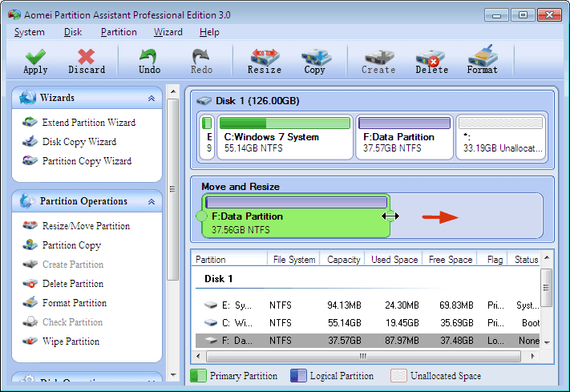
Task: Sort by the Capacity column header
Action: click(343, 260)
